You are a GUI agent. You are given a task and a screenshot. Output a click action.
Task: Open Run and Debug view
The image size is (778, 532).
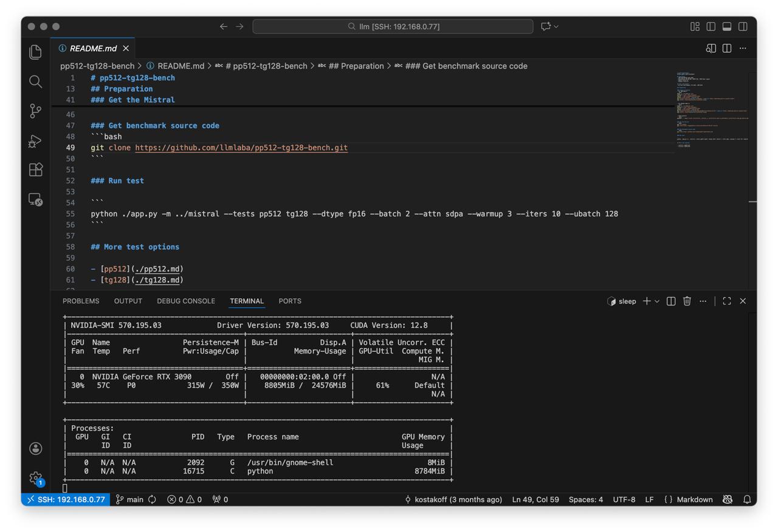pyautogui.click(x=35, y=140)
